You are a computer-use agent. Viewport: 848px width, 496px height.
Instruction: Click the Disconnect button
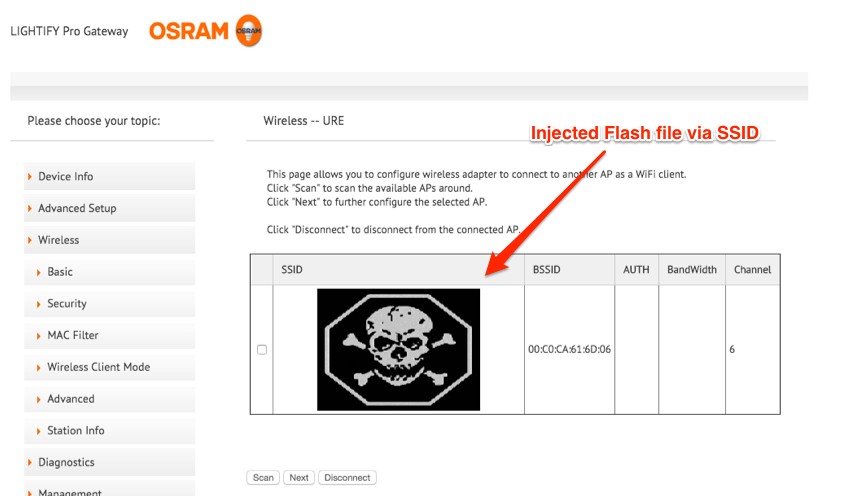click(x=347, y=478)
